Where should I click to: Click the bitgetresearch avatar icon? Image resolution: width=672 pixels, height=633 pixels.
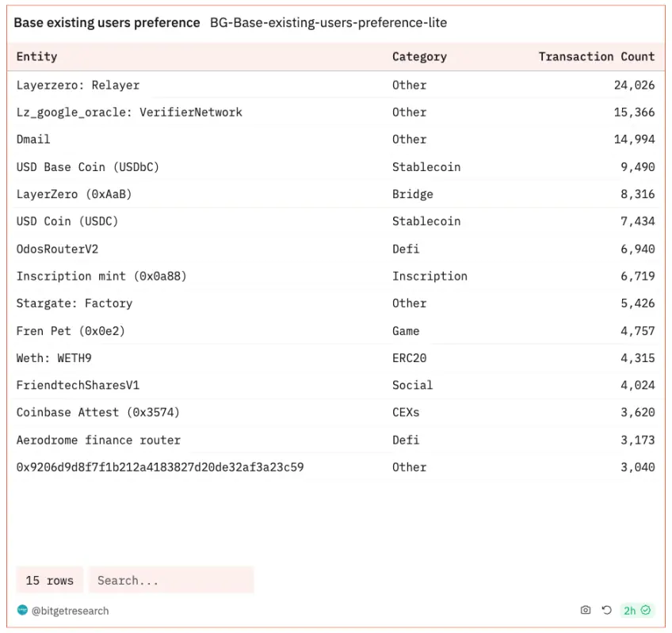22,610
